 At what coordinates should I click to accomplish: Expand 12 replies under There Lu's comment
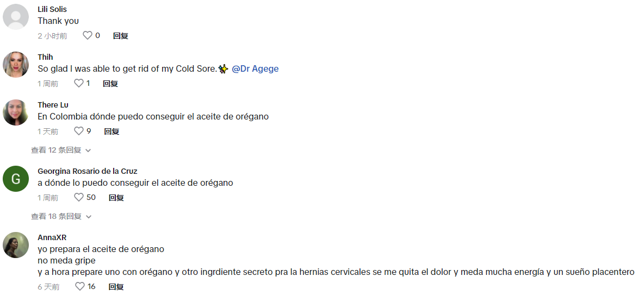tap(56, 150)
